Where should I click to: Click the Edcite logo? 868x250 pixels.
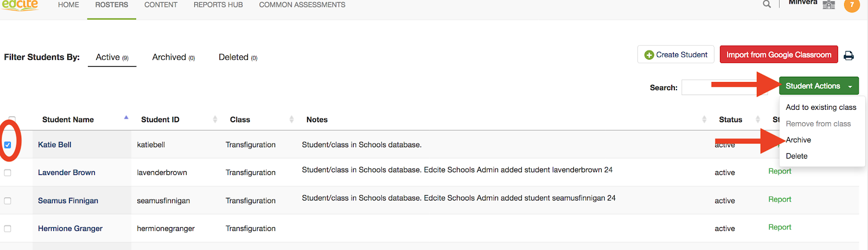(20, 5)
